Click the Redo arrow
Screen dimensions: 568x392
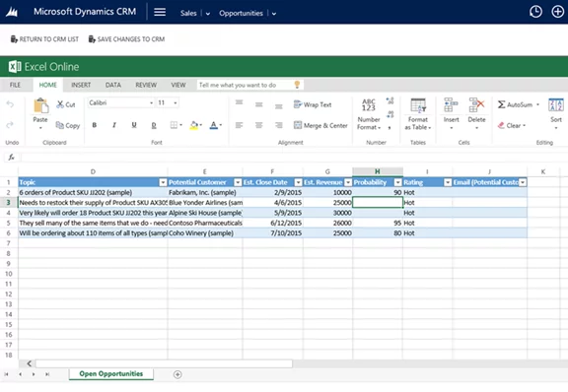tap(10, 125)
